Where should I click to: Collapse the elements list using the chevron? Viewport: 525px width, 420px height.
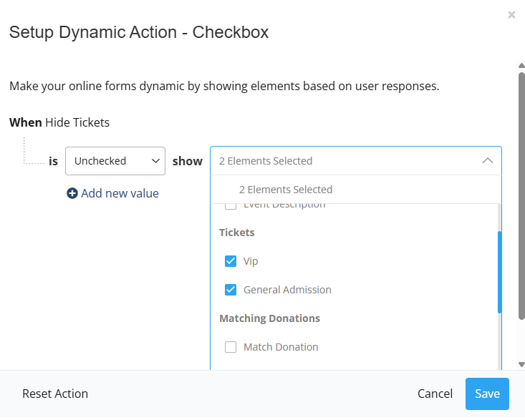pos(487,161)
